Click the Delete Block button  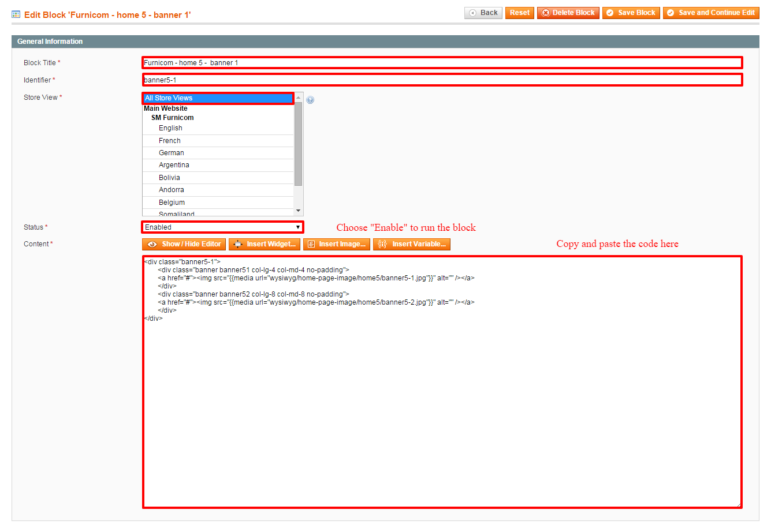[x=568, y=13]
